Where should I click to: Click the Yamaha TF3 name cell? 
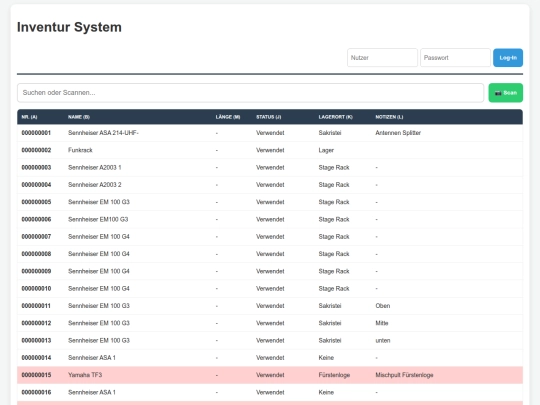point(85,375)
